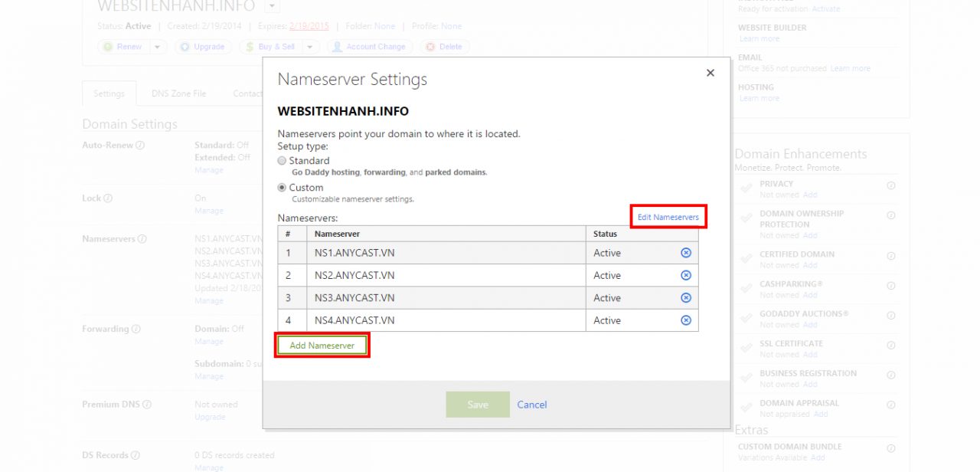Delete the NS4.ANYCAST.VN nameserver row
Screen dimensions: 980x472
click(686, 320)
